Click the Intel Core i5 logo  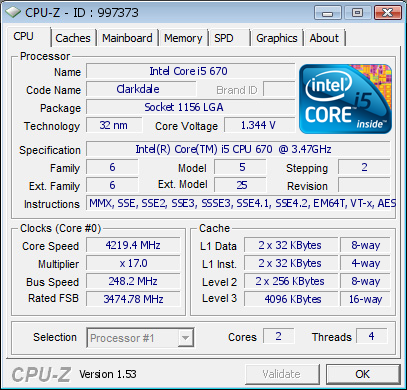(x=345, y=99)
